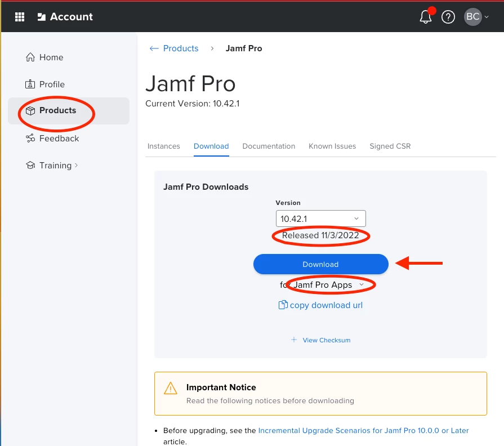Click the Current Version: 10.42.1 text
The image size is (504, 446).
[x=193, y=104]
